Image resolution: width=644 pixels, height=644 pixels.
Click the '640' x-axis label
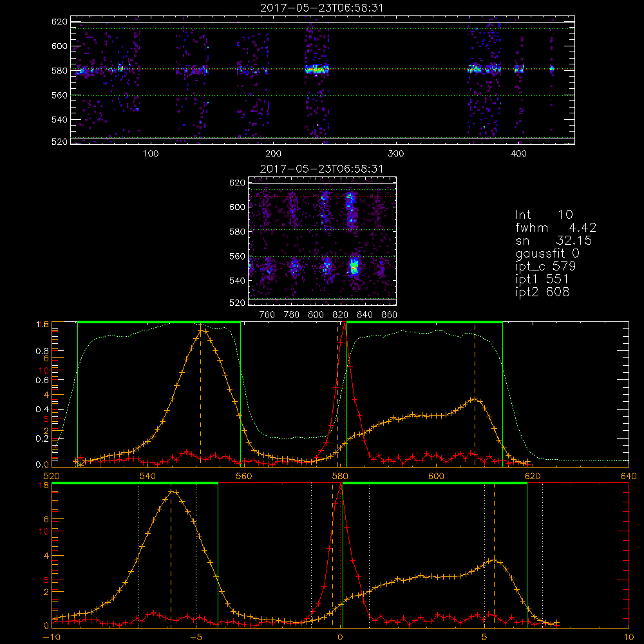pyautogui.click(x=629, y=476)
